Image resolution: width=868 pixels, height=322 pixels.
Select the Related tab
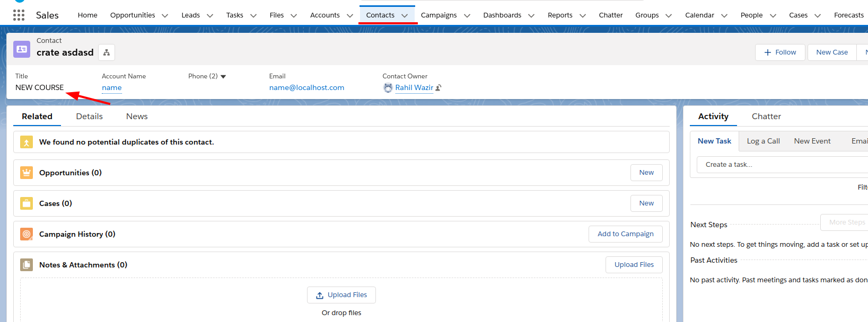click(37, 117)
